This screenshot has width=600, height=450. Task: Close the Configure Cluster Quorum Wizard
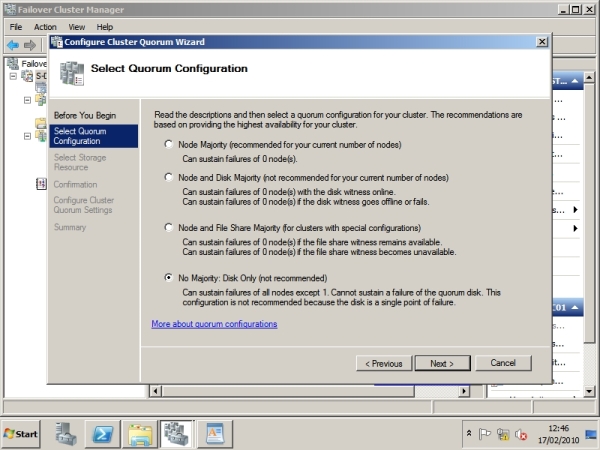[542, 42]
